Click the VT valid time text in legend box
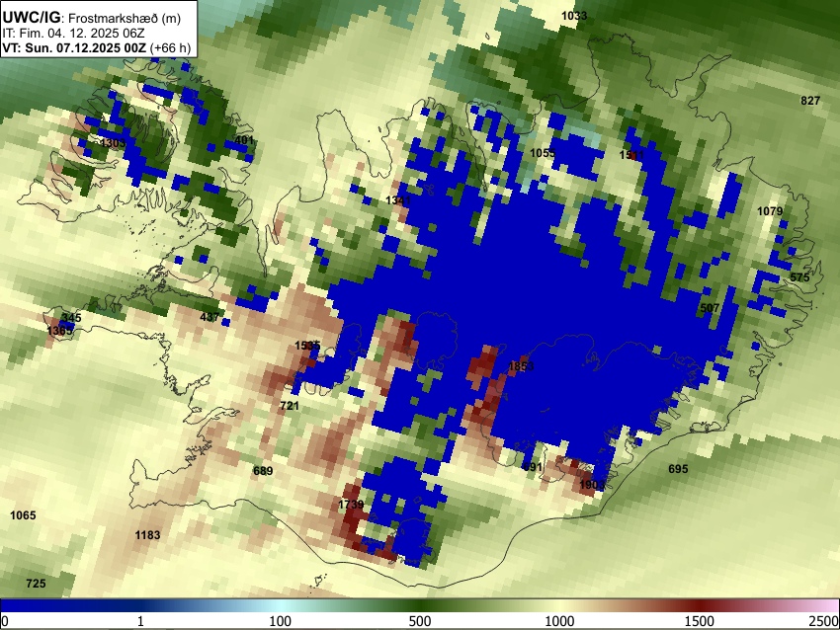 [97, 47]
